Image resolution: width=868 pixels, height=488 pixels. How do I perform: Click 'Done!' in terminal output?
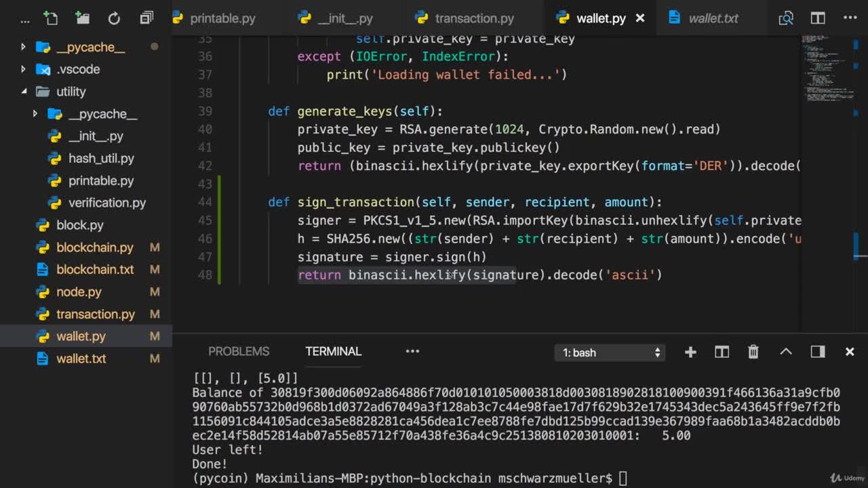pyautogui.click(x=210, y=464)
